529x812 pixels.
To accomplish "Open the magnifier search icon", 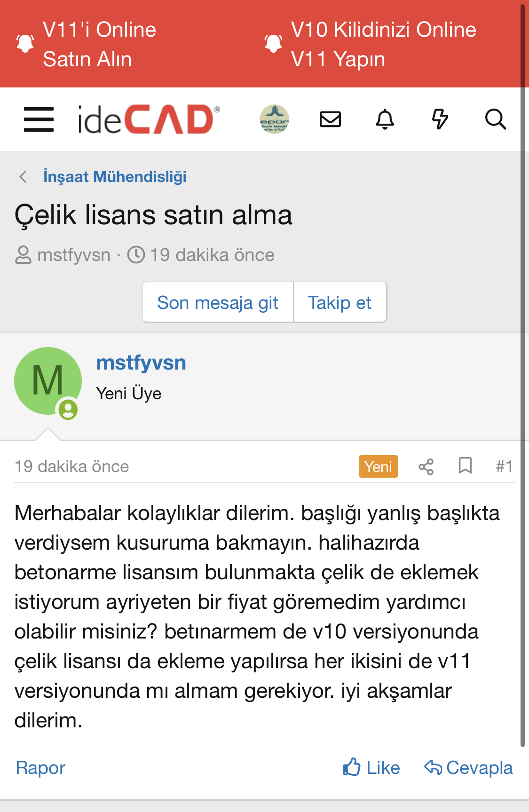I will tap(495, 119).
